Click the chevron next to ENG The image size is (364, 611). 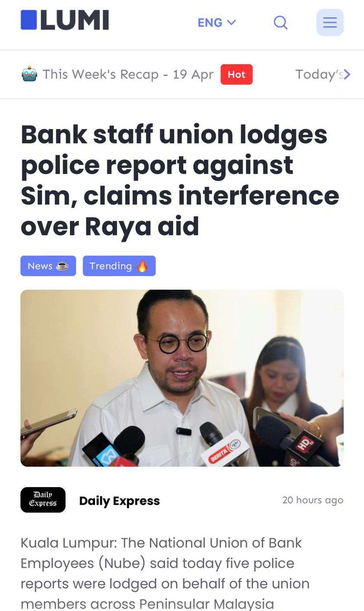[231, 22]
